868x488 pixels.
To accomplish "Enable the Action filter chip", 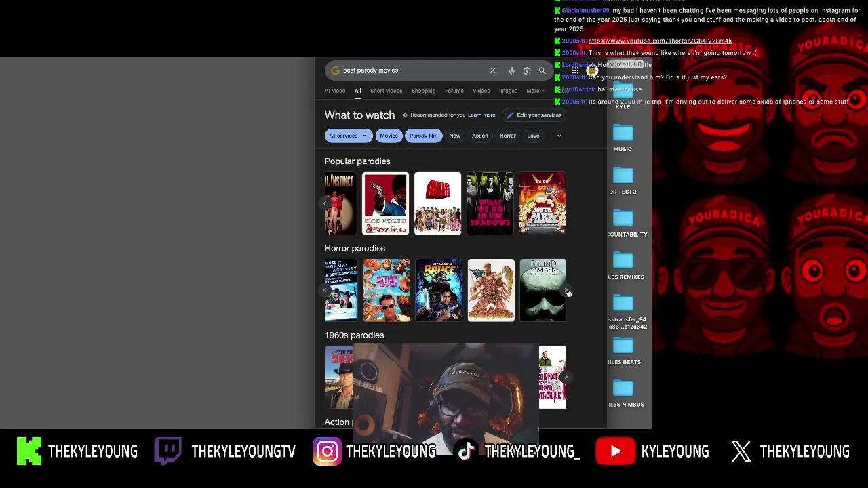I will click(479, 136).
